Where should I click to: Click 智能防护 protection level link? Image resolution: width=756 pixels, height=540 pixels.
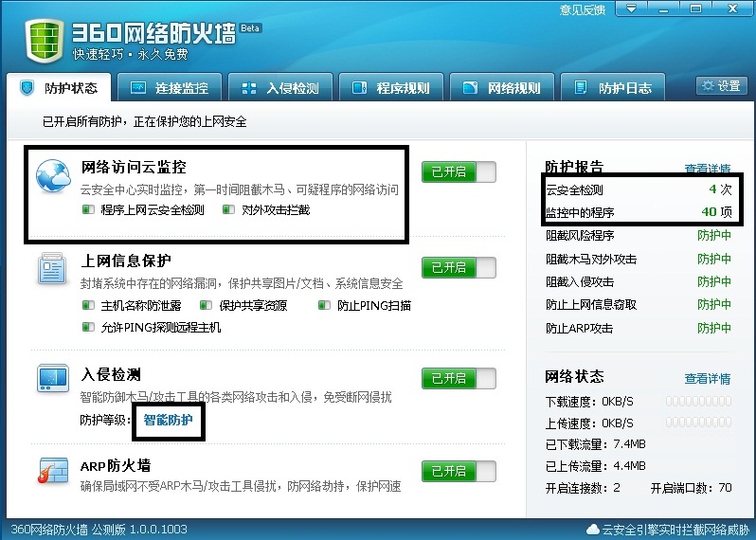(x=169, y=420)
